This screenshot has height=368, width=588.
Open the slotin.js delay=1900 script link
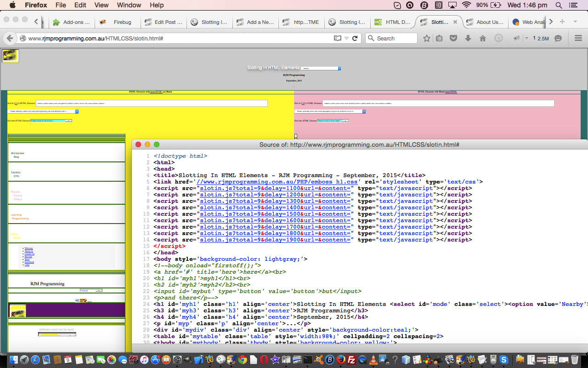[x=276, y=240]
